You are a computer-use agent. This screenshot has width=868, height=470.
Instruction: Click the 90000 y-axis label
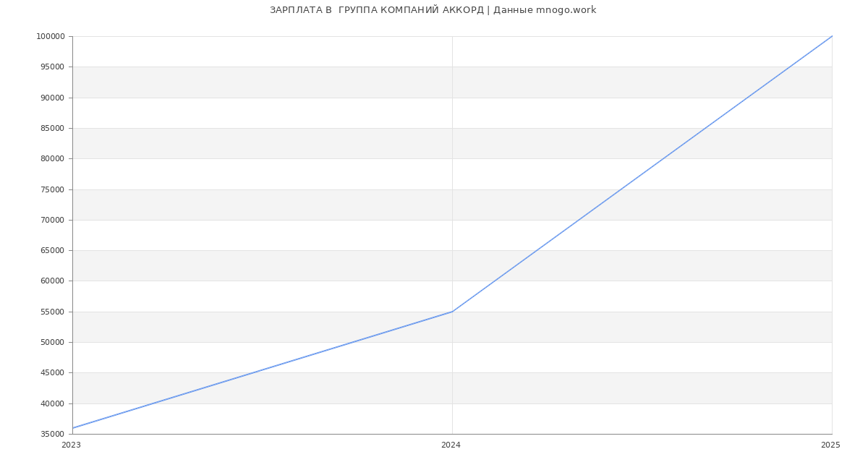coord(52,98)
